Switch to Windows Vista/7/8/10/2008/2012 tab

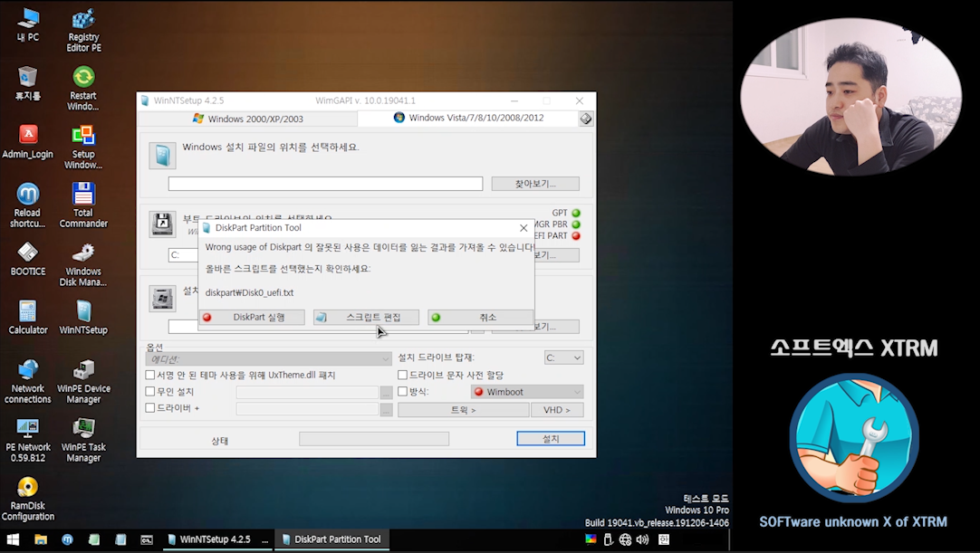469,118
